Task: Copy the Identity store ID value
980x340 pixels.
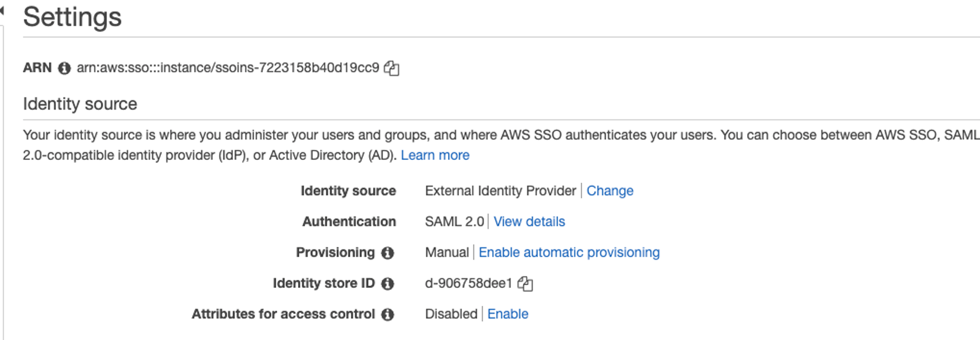Action: click(525, 284)
